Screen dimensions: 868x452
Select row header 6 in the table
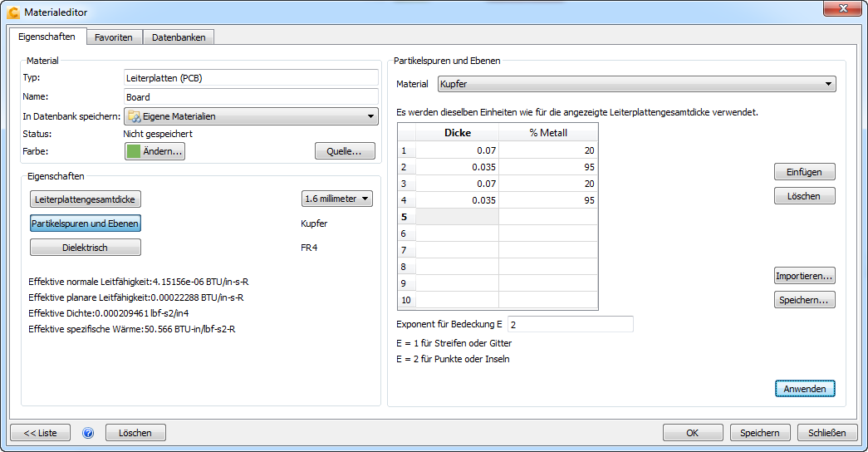[x=407, y=233]
